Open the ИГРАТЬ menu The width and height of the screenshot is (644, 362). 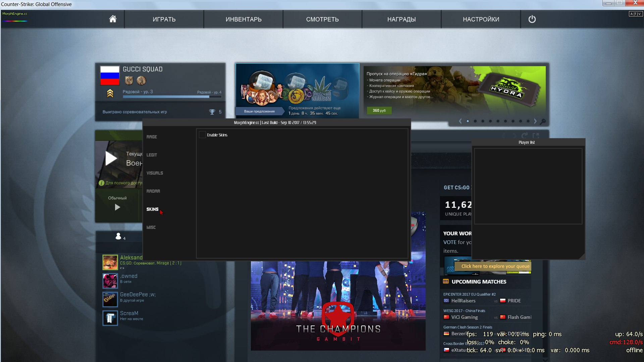164,19
